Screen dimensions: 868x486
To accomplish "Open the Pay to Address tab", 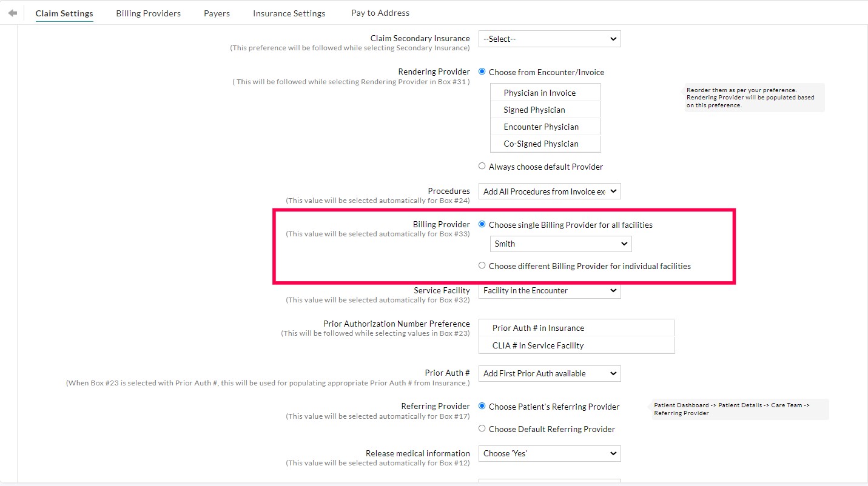I will coord(380,13).
